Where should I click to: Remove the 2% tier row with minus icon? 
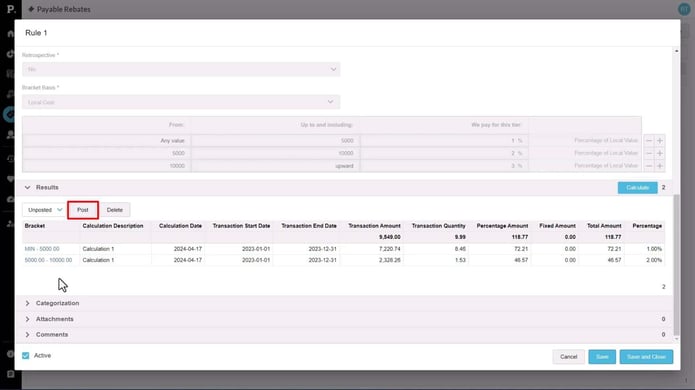click(648, 153)
